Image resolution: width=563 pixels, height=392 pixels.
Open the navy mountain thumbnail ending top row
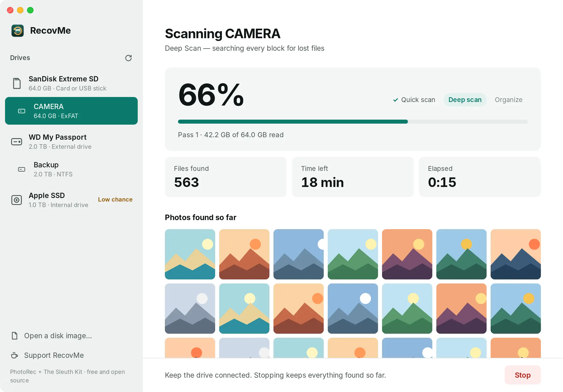[516, 254]
